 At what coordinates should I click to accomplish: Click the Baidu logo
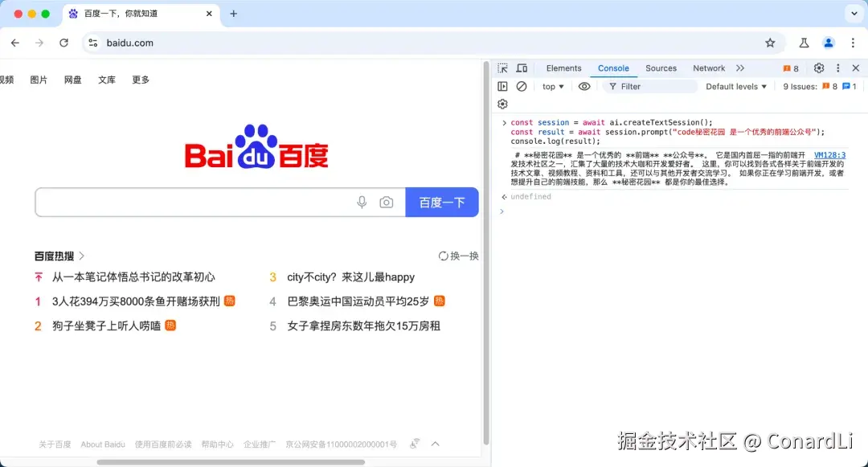256,146
